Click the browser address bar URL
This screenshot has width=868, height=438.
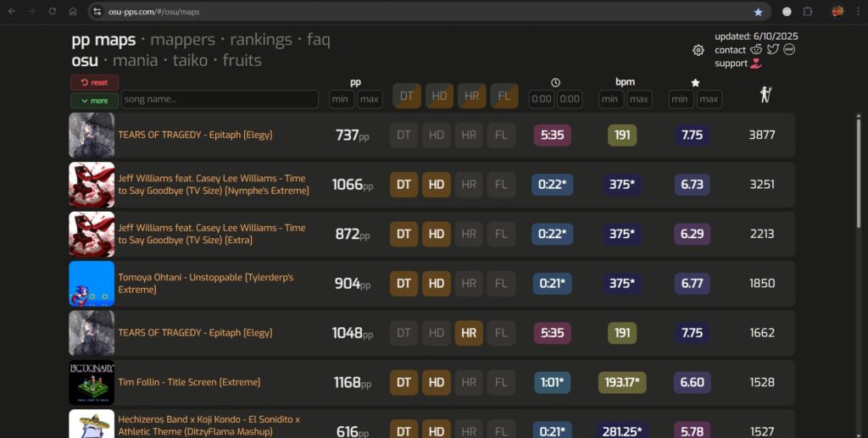click(154, 12)
